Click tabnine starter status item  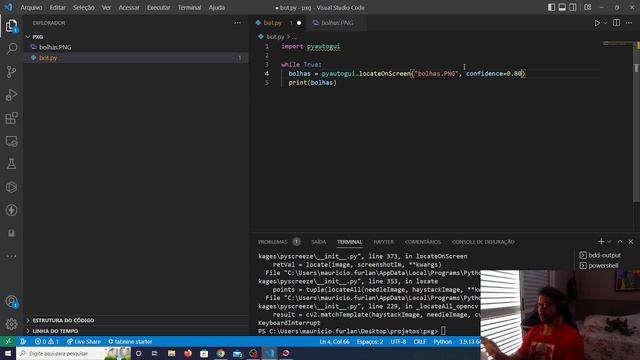130,342
